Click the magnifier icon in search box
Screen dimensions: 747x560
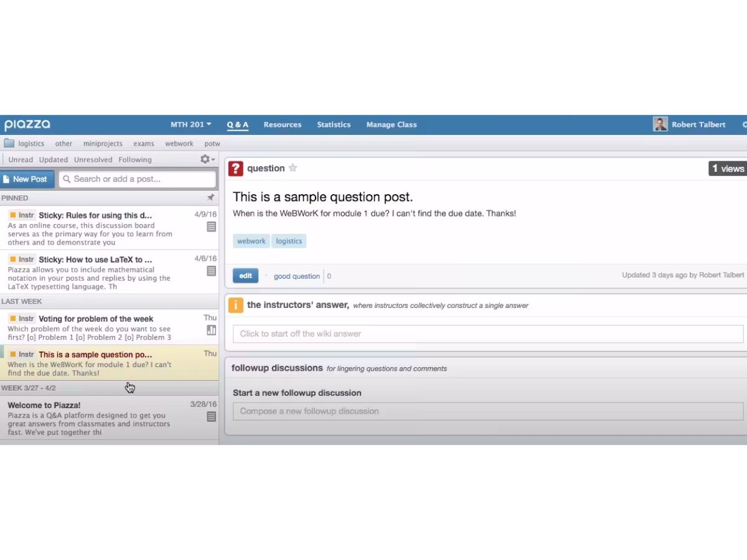click(x=67, y=179)
